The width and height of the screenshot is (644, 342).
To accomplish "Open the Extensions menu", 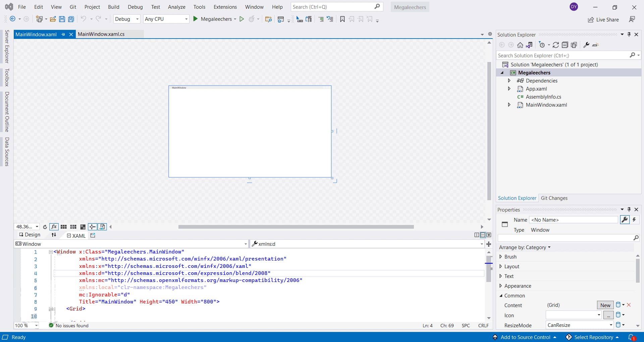I will pos(225,7).
